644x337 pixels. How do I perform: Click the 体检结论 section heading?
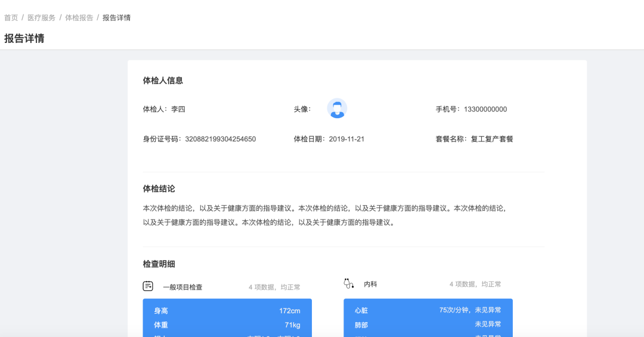point(159,188)
